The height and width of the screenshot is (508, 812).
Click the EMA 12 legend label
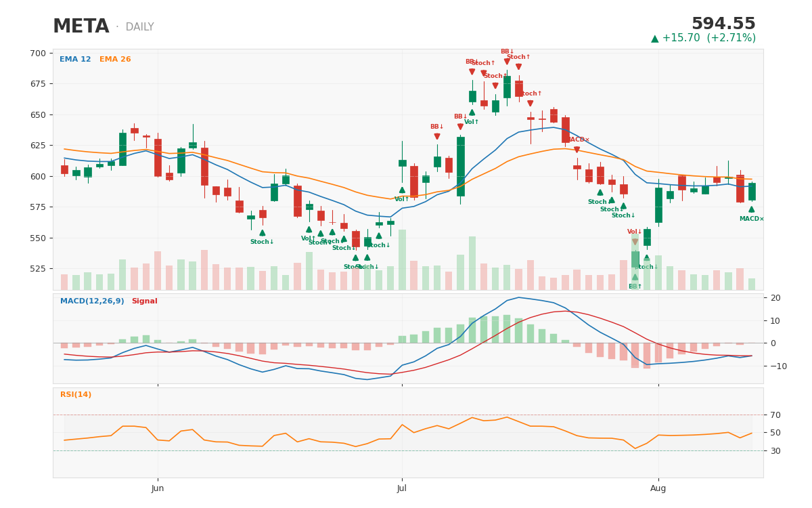75,60
